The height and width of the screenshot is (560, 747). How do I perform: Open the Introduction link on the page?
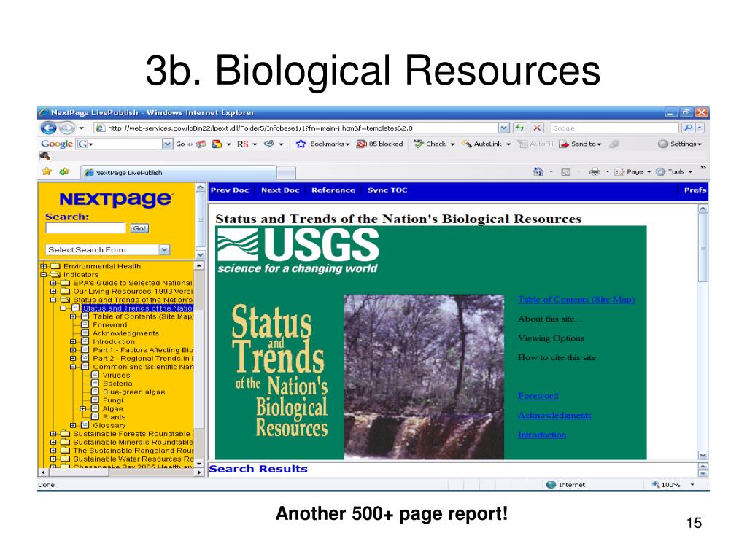coord(542,435)
